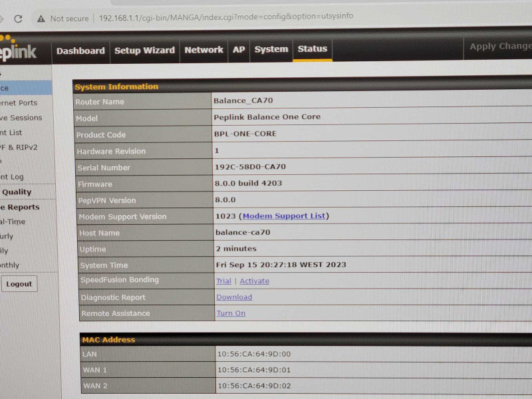Viewport: 532px width, 399px height.
Task: Download the Diagnostic Report
Action: point(234,297)
